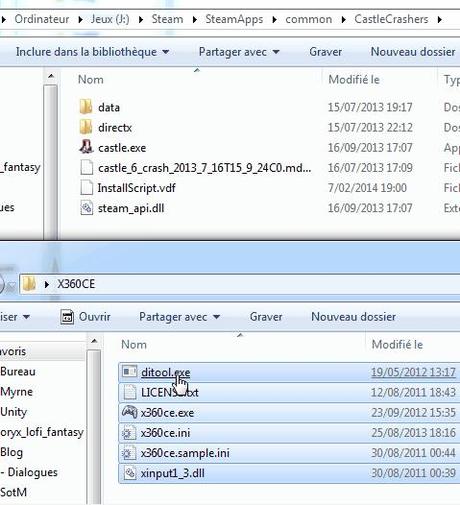Viewport: 460px width, 505px height.
Task: Select the xinput1_3.dll file icon
Action: point(130,473)
